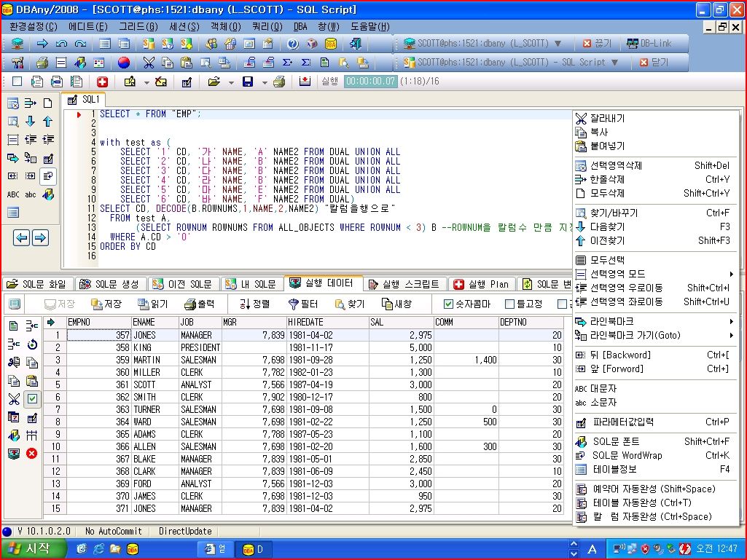Click the server icon at start of first toolbar
Screen dimensions: 747x560
pyautogui.click(x=17, y=44)
